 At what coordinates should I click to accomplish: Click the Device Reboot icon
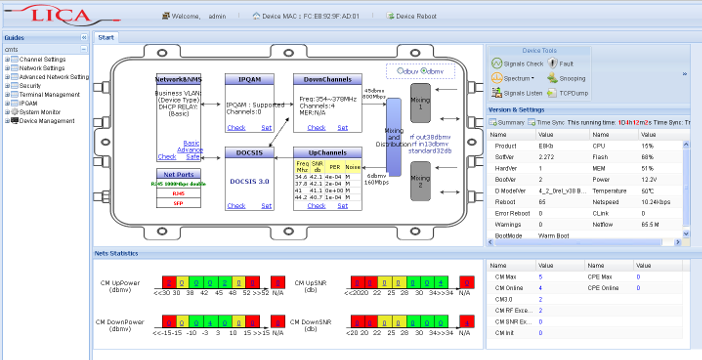390,16
